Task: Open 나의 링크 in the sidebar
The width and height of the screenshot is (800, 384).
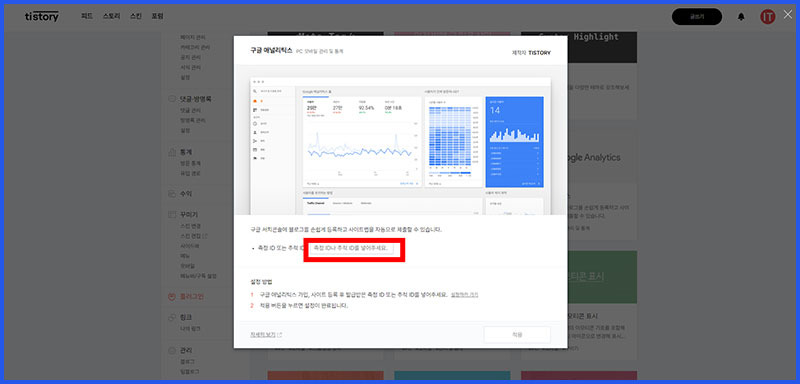Action: [x=190, y=328]
